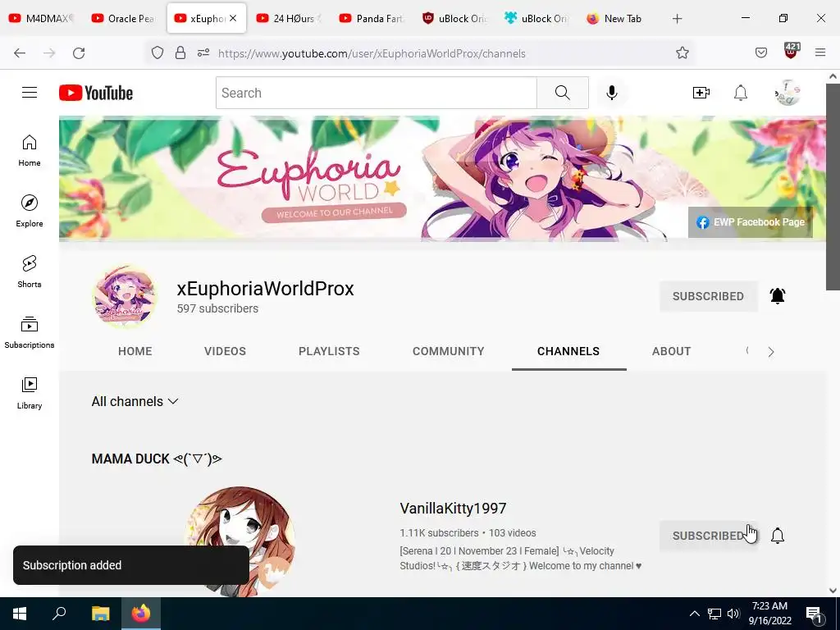Click VanillaKitty1997 SUBSCRIBED button
840x630 pixels.
[x=708, y=536]
